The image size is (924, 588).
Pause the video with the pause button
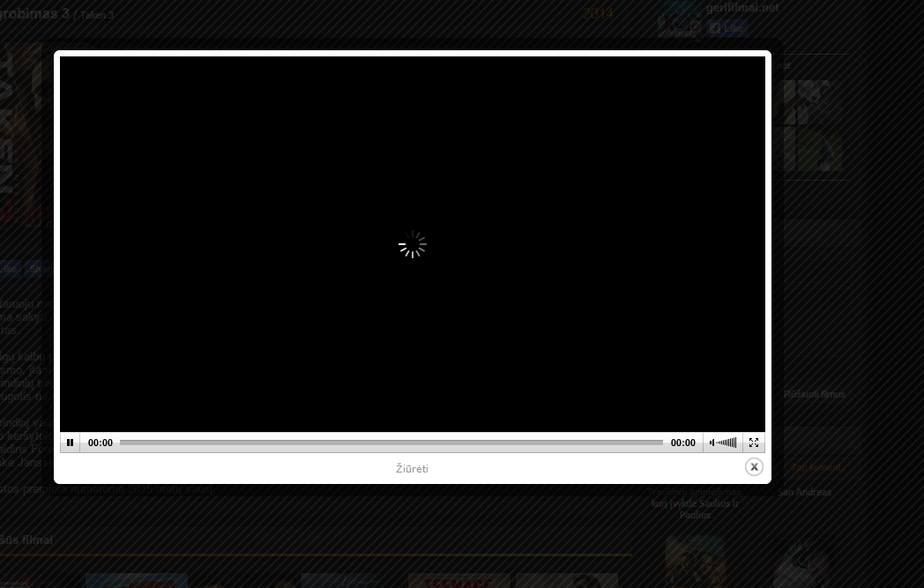pos(71,443)
